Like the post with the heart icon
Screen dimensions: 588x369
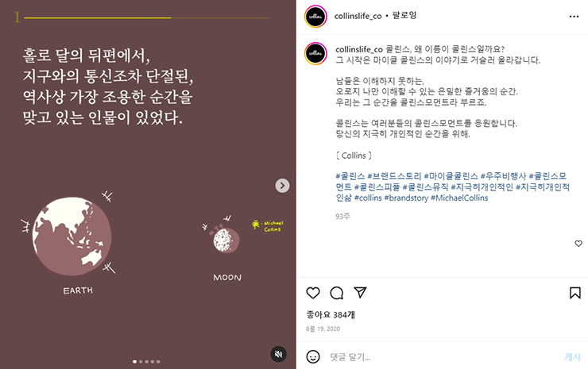coord(313,293)
